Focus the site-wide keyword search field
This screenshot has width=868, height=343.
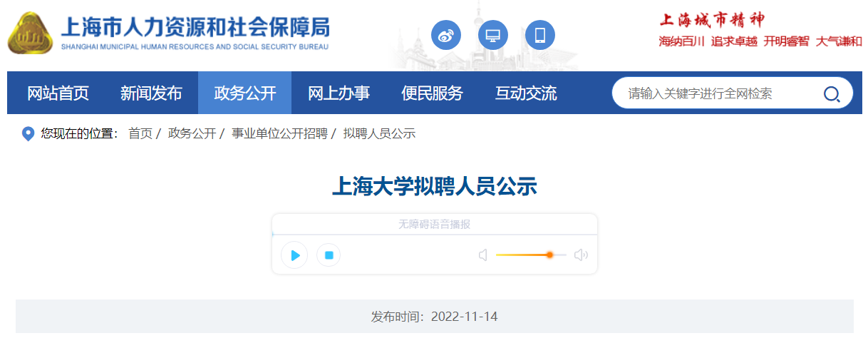click(x=720, y=93)
